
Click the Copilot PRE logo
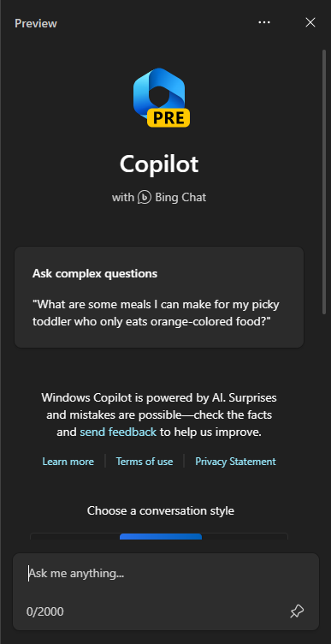tap(161, 98)
